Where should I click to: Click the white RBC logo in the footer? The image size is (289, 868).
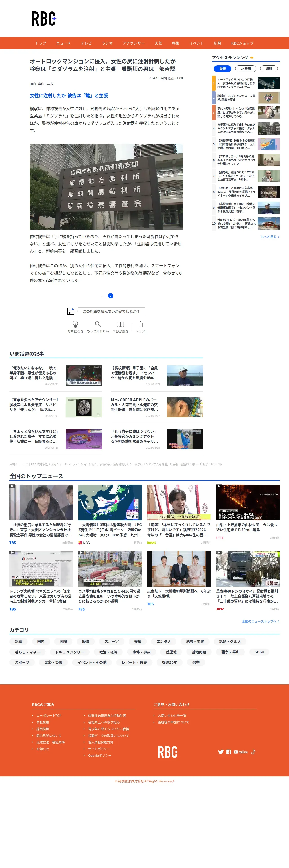167,752
